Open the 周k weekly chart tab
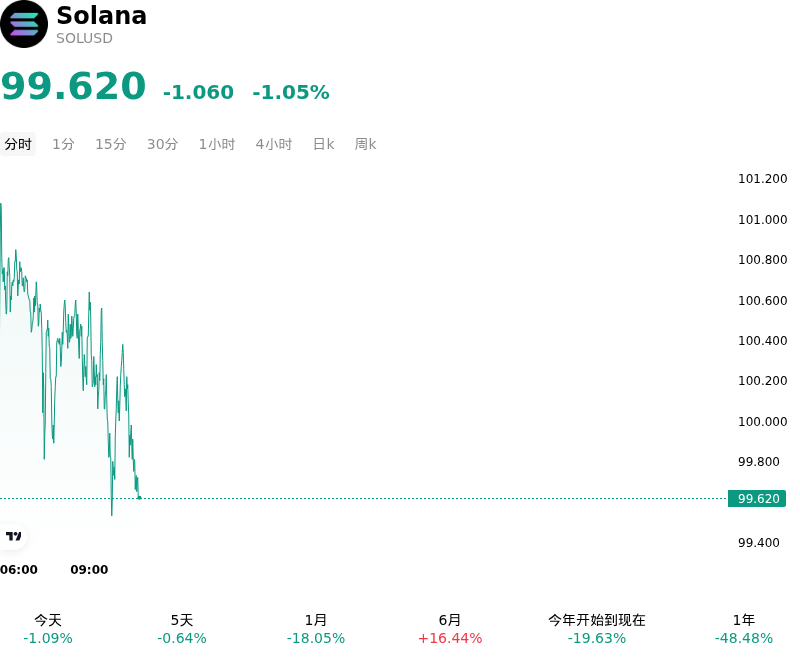 coord(365,144)
